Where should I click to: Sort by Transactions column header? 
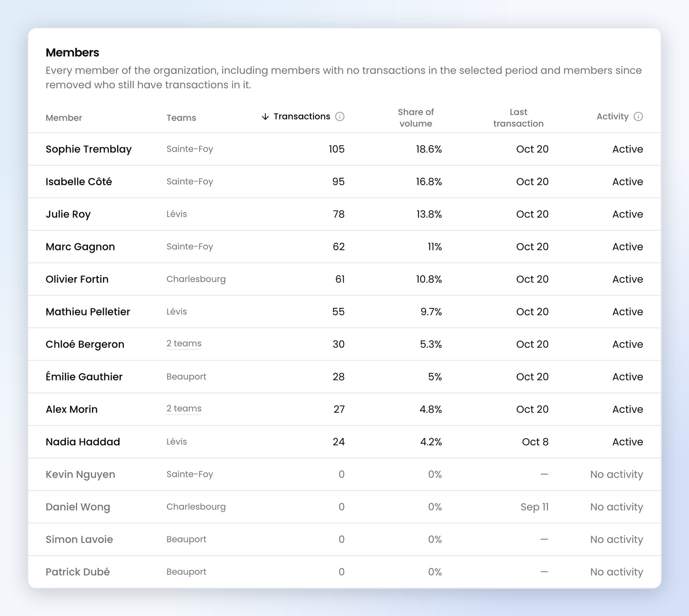(x=302, y=117)
